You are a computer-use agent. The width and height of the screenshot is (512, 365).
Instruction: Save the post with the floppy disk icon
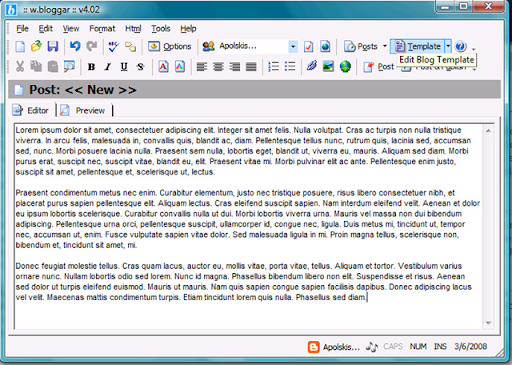pos(53,46)
